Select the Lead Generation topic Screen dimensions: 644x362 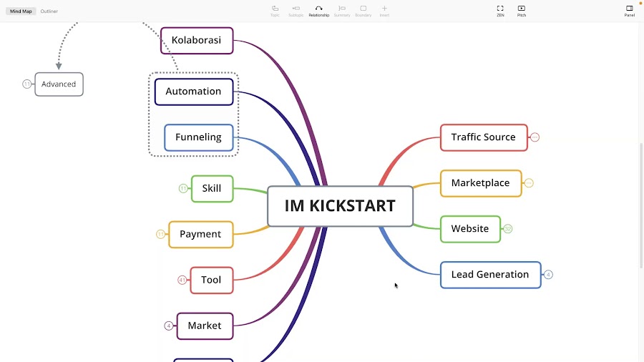click(490, 275)
